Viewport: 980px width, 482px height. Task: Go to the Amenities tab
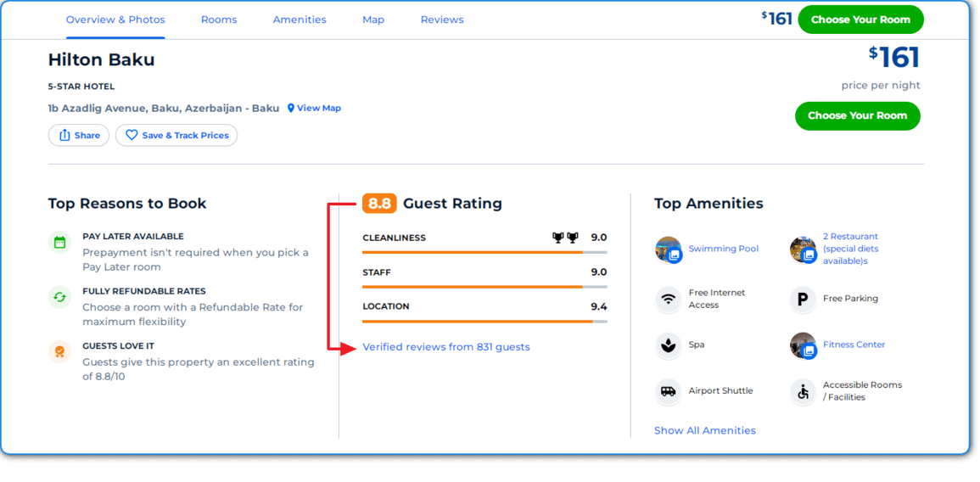click(x=300, y=20)
